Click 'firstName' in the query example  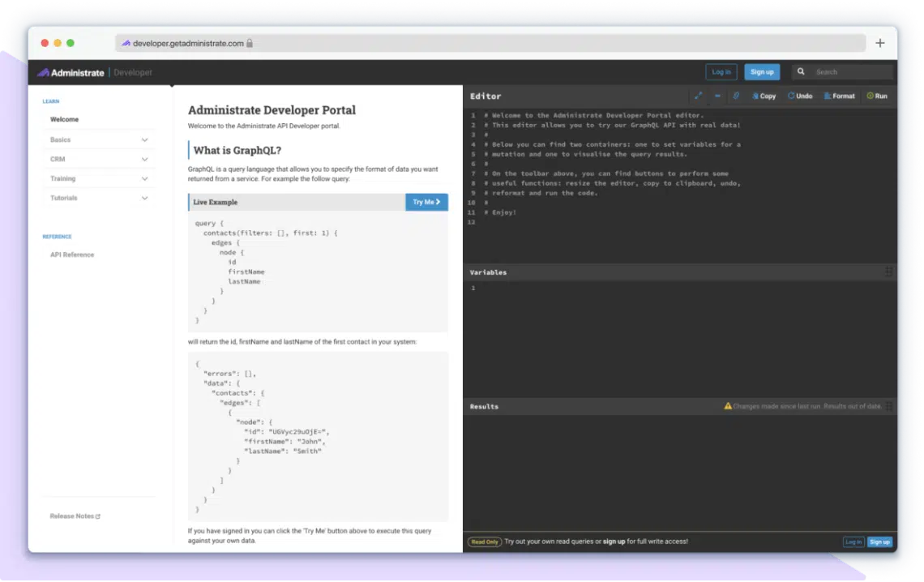click(246, 272)
